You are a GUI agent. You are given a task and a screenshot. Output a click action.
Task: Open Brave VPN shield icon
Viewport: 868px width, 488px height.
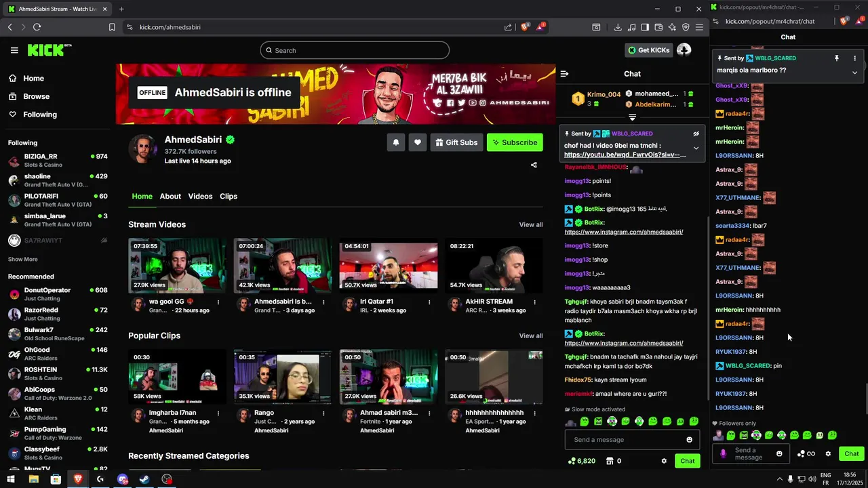click(x=686, y=27)
